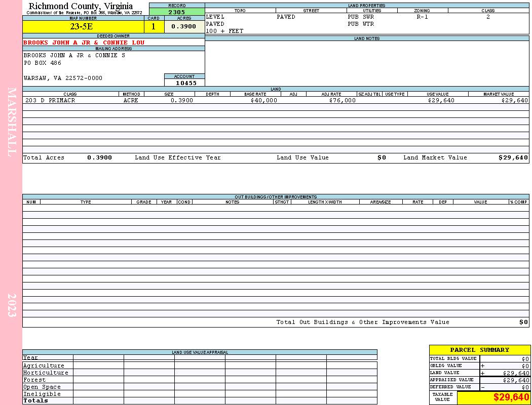The height and width of the screenshot is (405, 532).
Task: Click WARSAW, VA 22572-0000 address line
Action: 63,78
